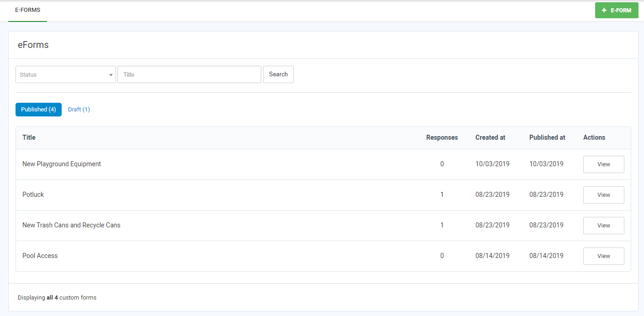The height and width of the screenshot is (316, 644).
Task: Expand the Status filter options
Action: coord(65,74)
